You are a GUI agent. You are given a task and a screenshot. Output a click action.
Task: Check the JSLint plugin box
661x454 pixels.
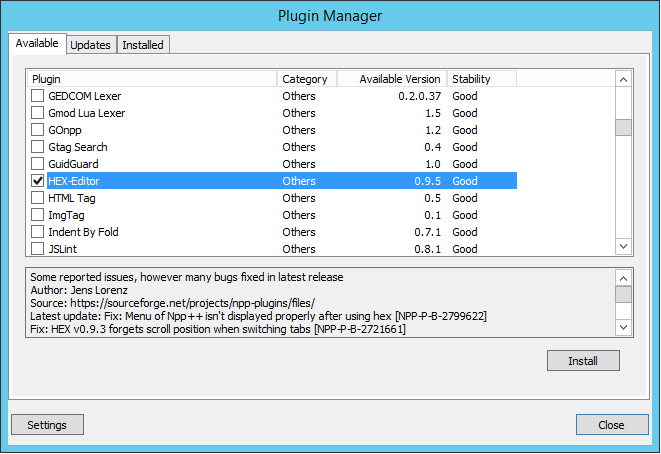(x=38, y=249)
